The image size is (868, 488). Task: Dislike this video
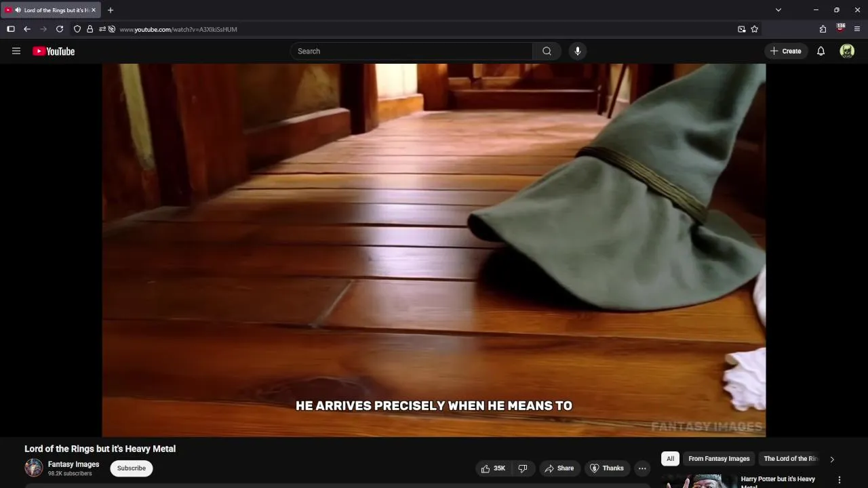[x=523, y=468]
